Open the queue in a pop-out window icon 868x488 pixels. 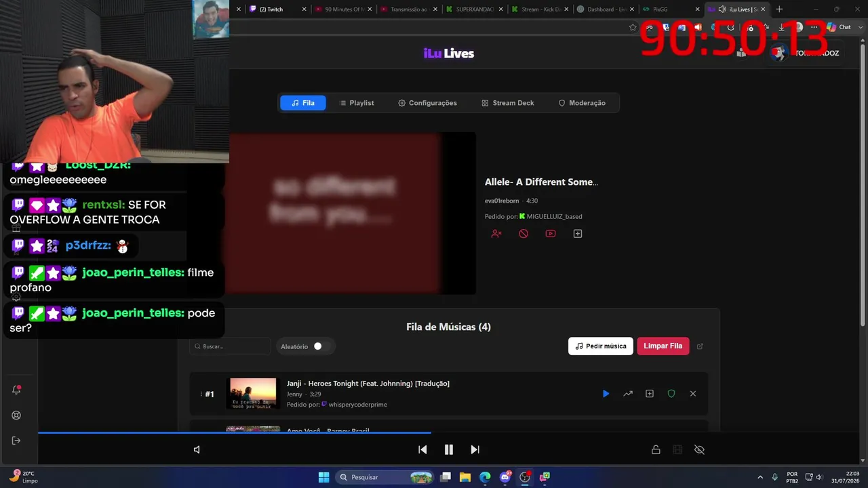click(x=701, y=346)
